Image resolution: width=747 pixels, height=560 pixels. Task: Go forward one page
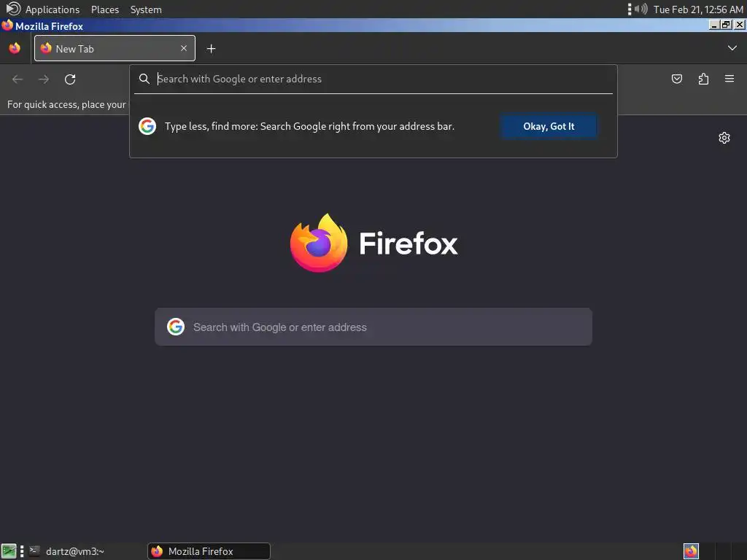(43, 79)
